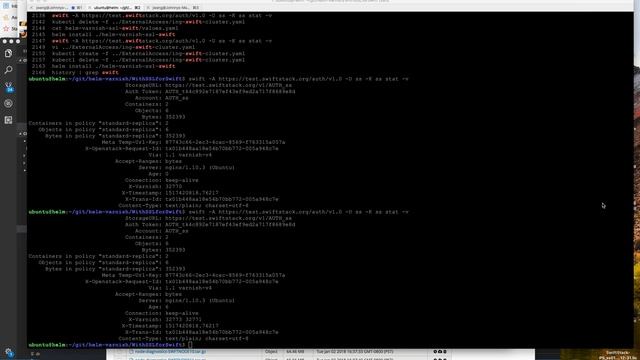Open node diagnostics file link in browser behind
Image resolution: width=640 pixels, height=360 pixels.
coord(170,351)
